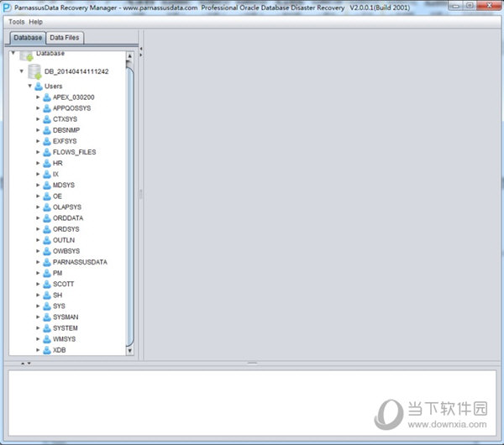Click the tree scrollbar down arrow

[129, 350]
